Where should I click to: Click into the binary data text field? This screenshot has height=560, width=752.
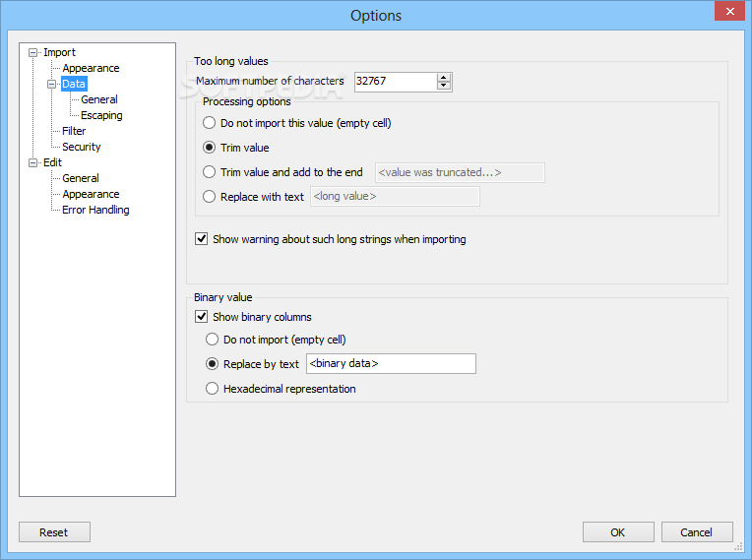391,363
